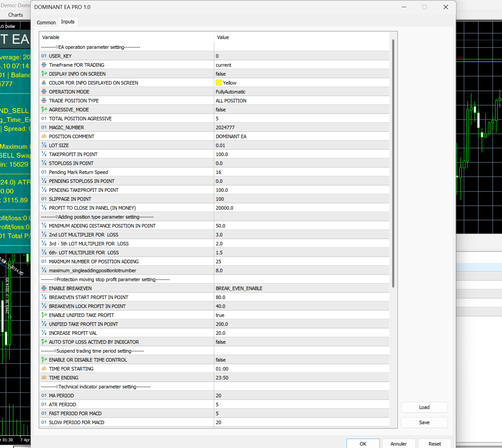Click the double icon beside PROFIT TO CLOSE IN PANEL
502x448 pixels.
coord(44,208)
